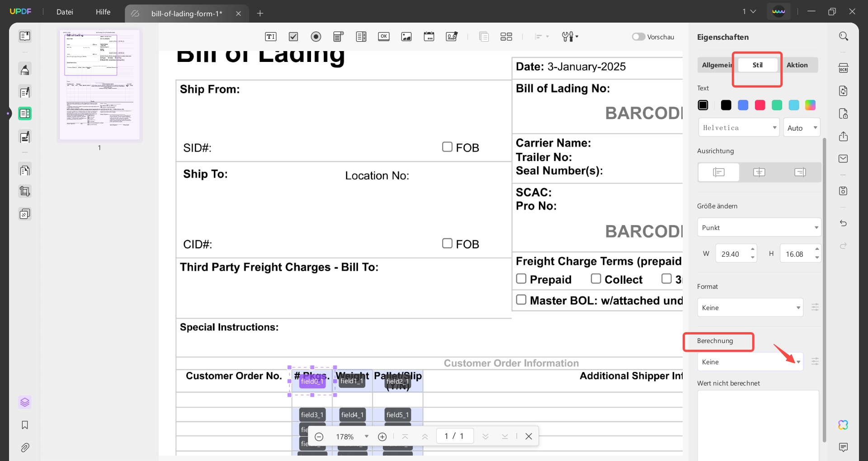Open the Fill and Sign sidebar tool
868x461 pixels.
point(25,136)
